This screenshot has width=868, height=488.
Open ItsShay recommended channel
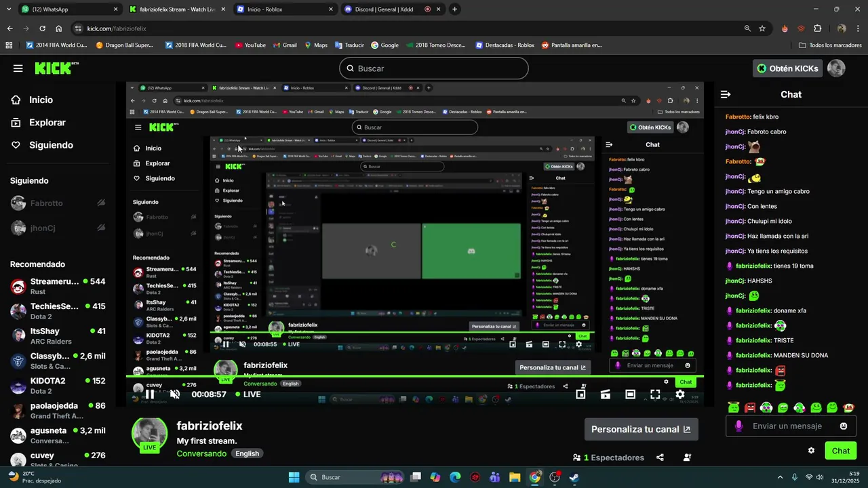pyautogui.click(x=58, y=335)
